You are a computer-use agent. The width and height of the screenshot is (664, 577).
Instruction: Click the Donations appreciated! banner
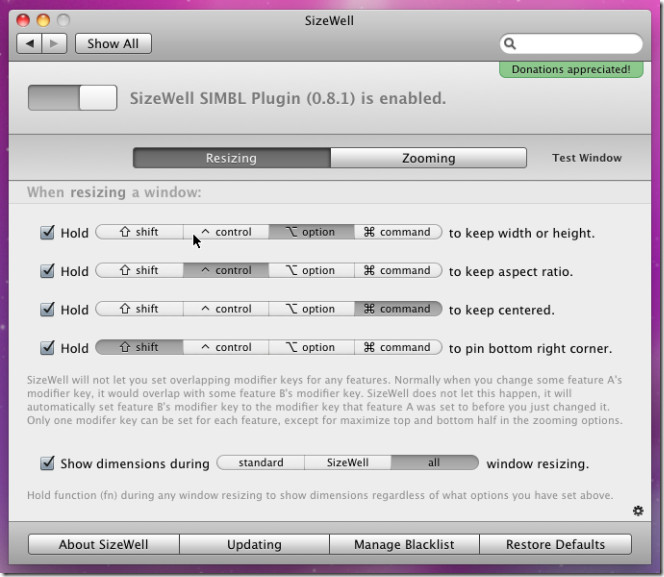(571, 69)
